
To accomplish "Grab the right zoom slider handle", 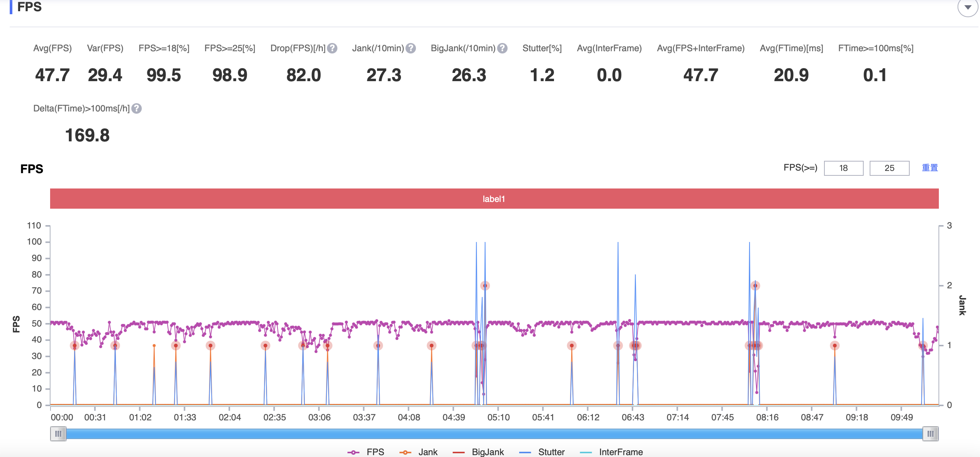I will [x=930, y=434].
